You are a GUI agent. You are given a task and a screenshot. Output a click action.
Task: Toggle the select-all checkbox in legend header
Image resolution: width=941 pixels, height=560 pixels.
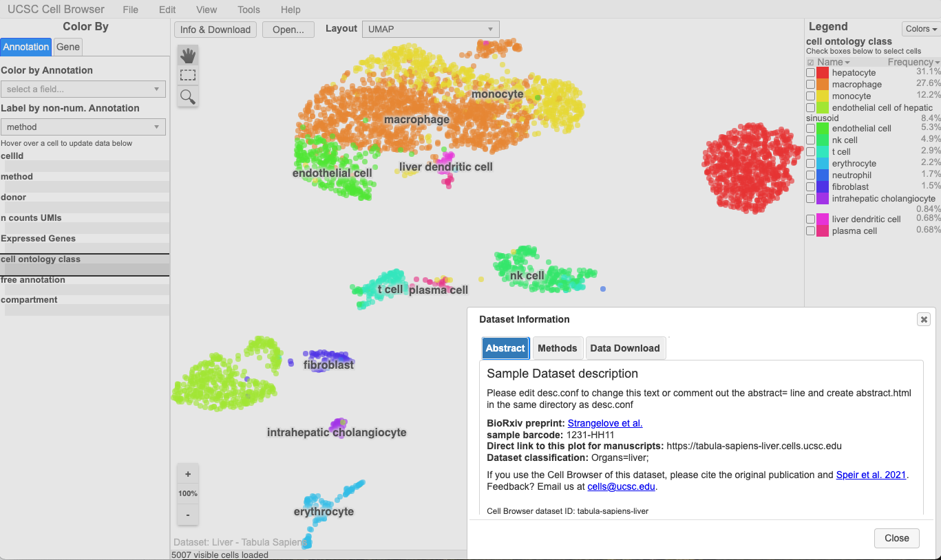click(x=810, y=63)
